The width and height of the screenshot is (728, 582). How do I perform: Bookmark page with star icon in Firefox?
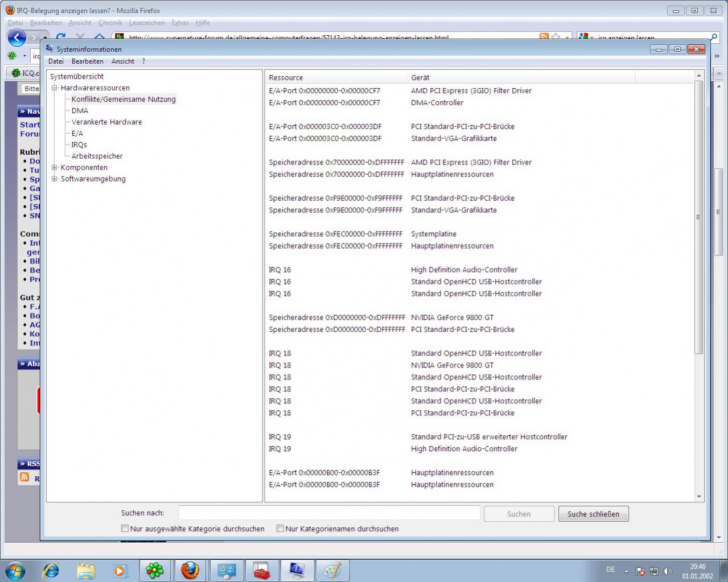coord(556,37)
